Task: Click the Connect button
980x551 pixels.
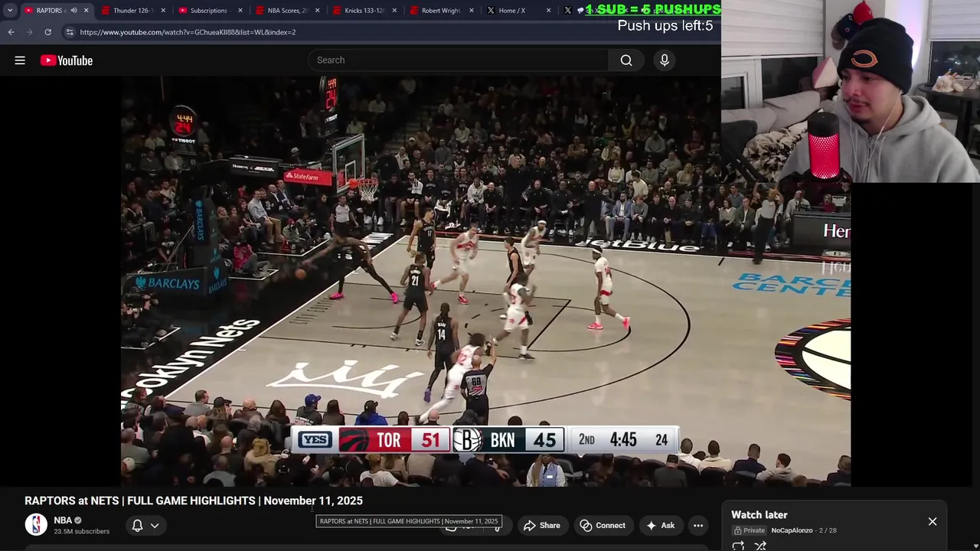Action: click(x=603, y=525)
